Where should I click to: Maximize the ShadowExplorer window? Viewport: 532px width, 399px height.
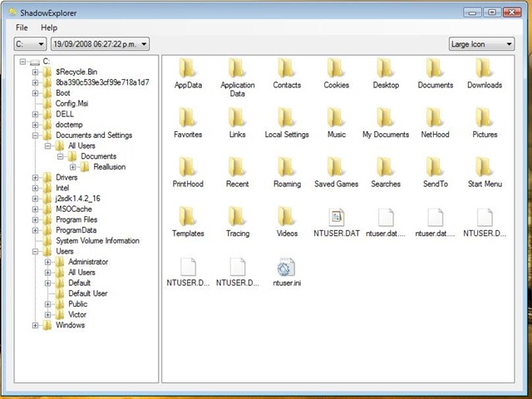pos(492,12)
